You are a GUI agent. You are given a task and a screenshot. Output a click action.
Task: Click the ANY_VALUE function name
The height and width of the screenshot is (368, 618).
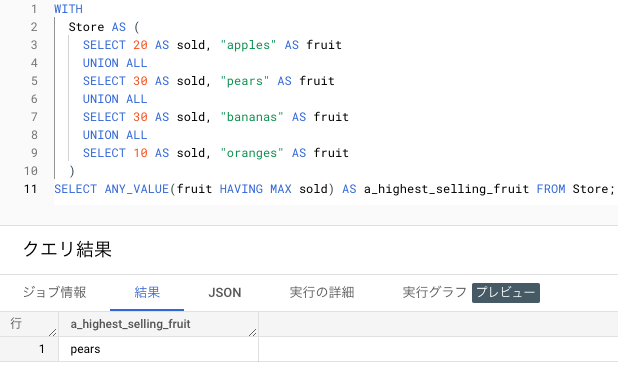[x=137, y=189]
